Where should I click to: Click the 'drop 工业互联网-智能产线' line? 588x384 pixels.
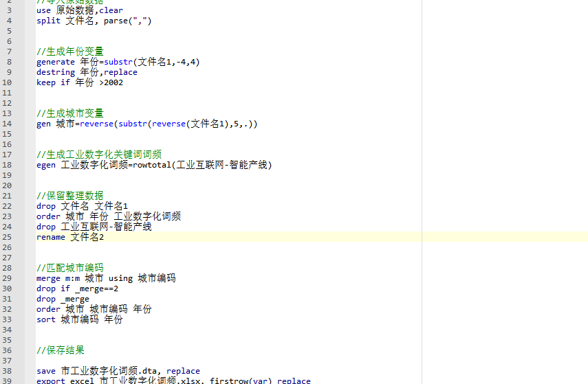[x=94, y=227]
